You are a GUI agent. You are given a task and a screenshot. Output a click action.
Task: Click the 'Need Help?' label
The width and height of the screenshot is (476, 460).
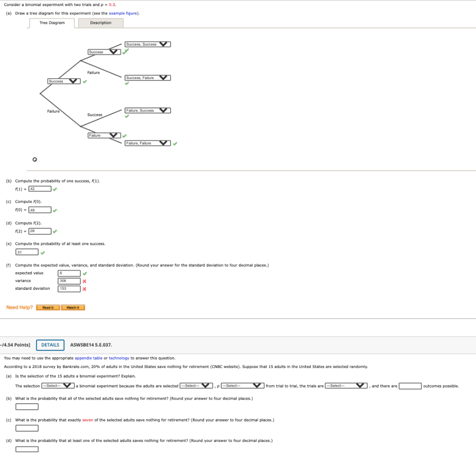click(x=20, y=307)
